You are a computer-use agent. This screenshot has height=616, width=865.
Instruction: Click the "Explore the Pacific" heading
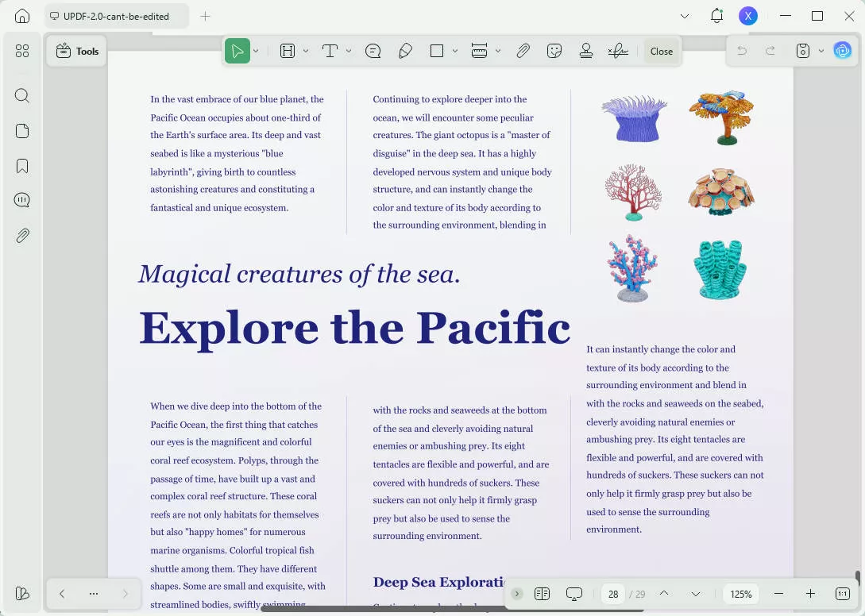[355, 328]
